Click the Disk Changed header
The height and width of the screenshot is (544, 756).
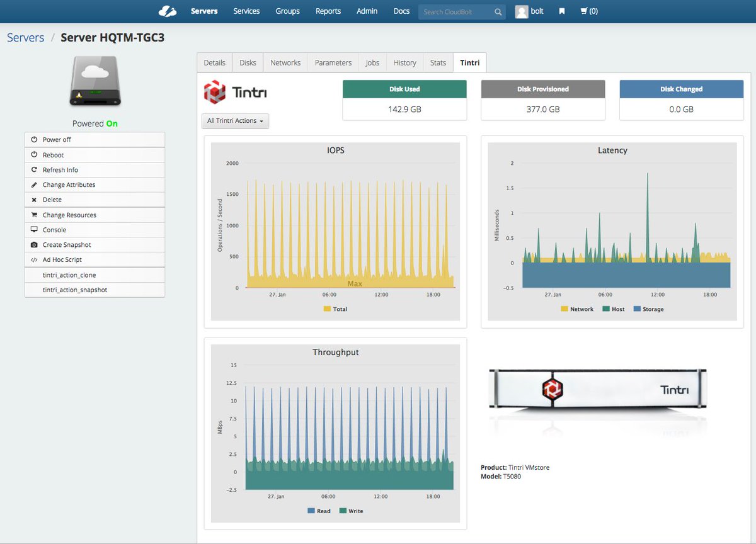(x=681, y=89)
